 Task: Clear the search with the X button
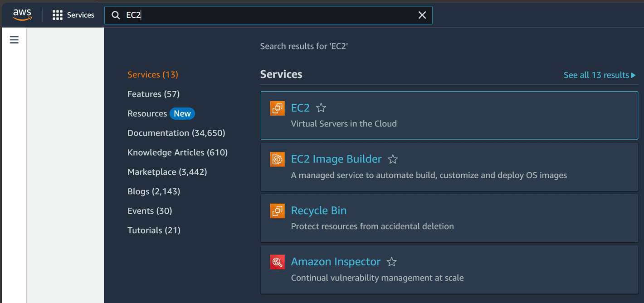click(422, 15)
